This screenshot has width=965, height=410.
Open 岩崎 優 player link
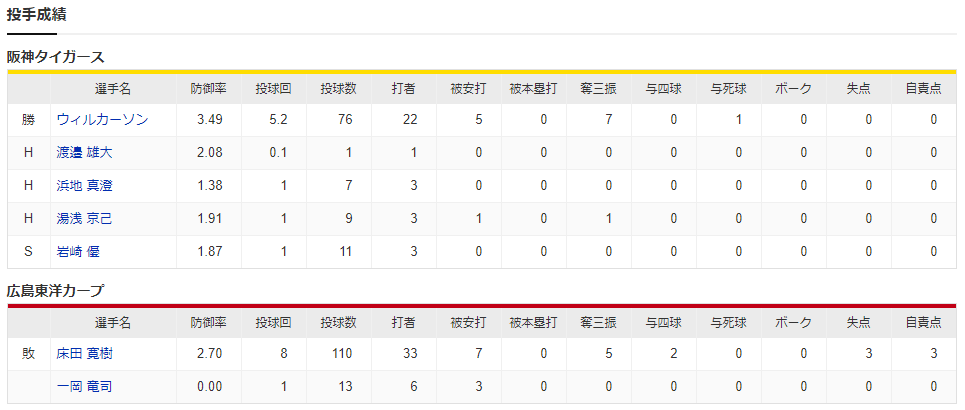[x=78, y=251]
